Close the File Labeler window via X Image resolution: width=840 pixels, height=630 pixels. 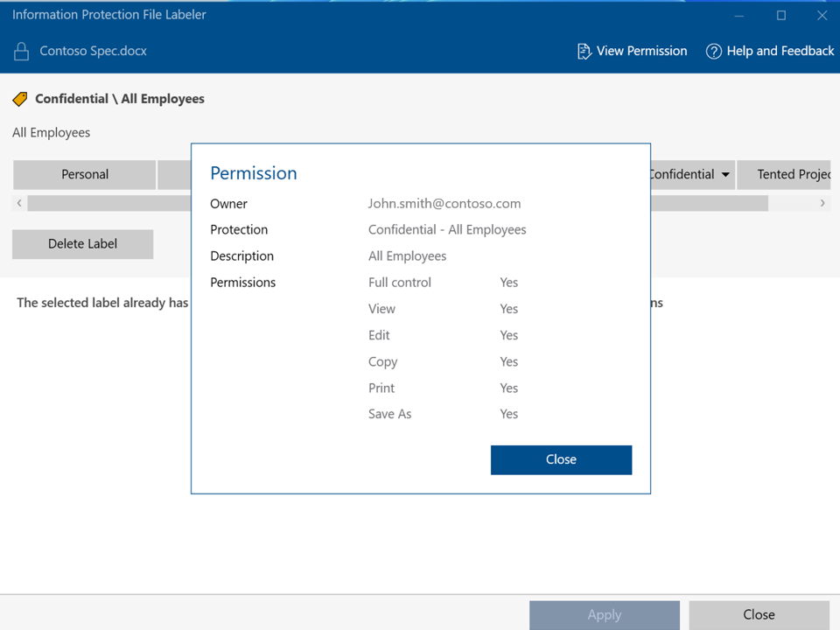[x=822, y=16]
